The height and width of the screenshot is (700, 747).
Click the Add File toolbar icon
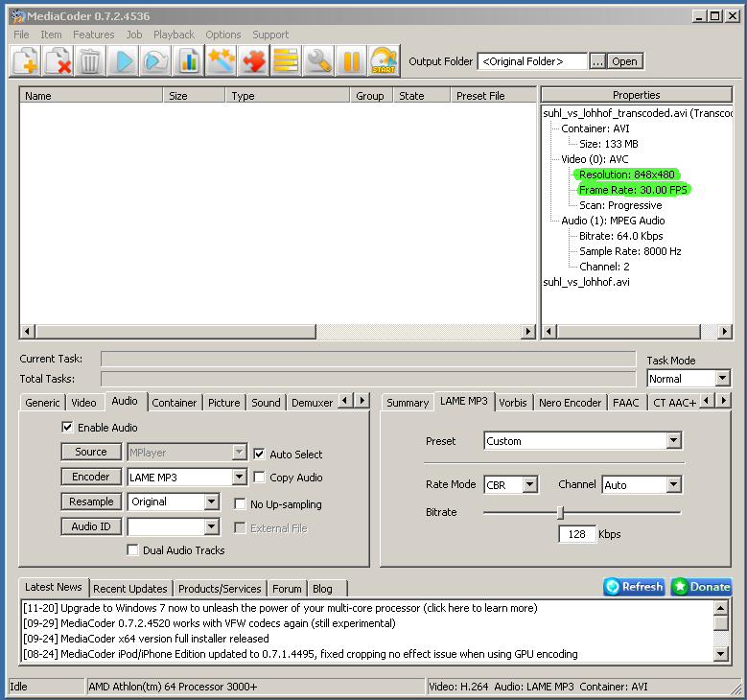(x=26, y=61)
